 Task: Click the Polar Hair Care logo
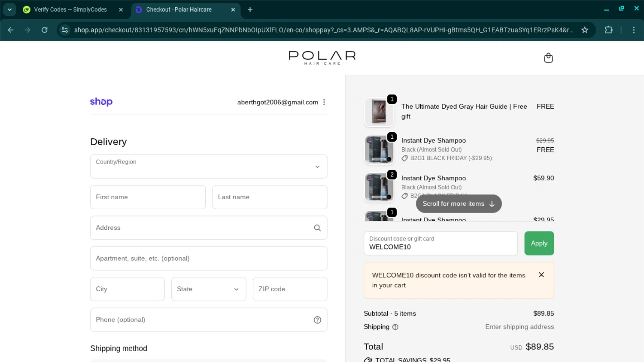tap(322, 58)
